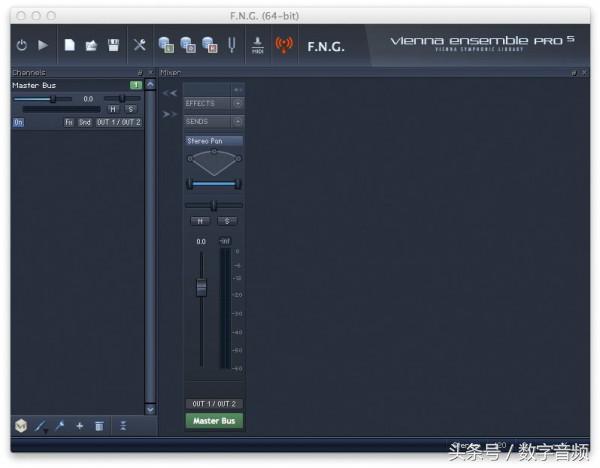Solo Master Bus in Channels panel
Viewport: 600px width, 468px height.
pyautogui.click(x=130, y=109)
